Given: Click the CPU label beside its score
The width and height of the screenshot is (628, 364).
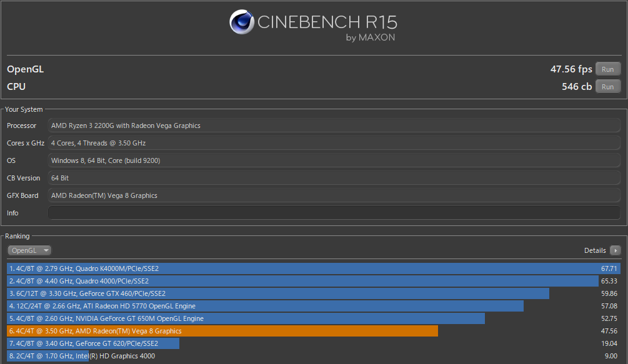Looking at the screenshot, I should [16, 86].
